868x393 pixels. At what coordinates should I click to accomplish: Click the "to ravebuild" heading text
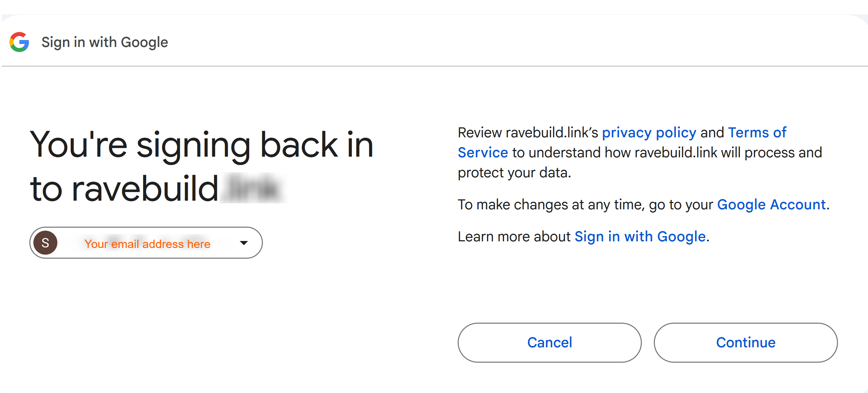(124, 189)
